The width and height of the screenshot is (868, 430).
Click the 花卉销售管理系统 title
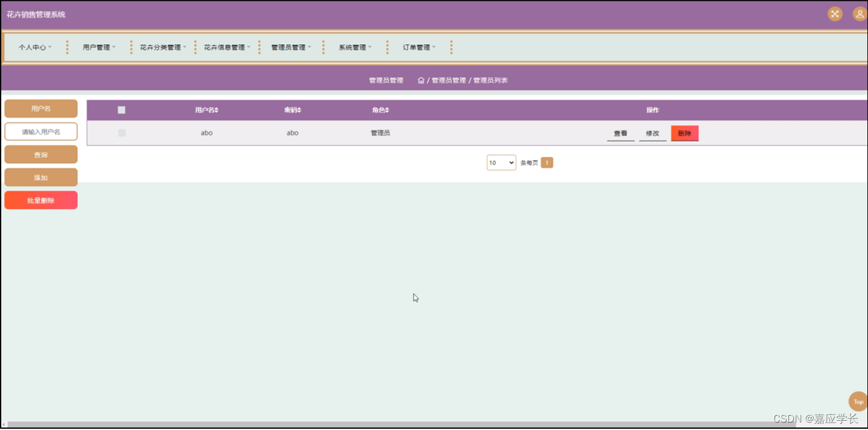click(x=36, y=14)
